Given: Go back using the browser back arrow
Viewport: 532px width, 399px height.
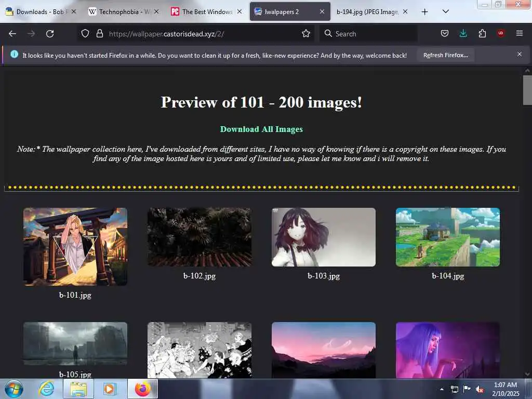Looking at the screenshot, I should click(12, 34).
